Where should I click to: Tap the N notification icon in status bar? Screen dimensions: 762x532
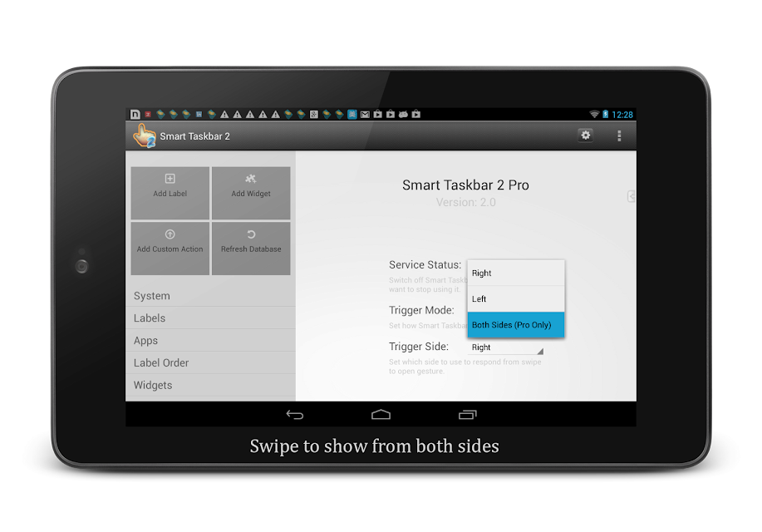coord(135,114)
